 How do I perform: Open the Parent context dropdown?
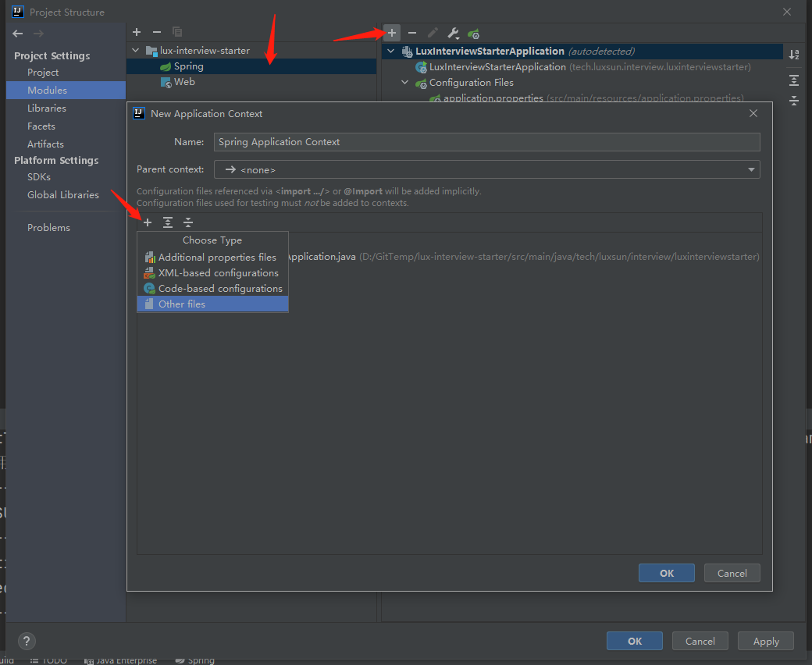coord(486,169)
